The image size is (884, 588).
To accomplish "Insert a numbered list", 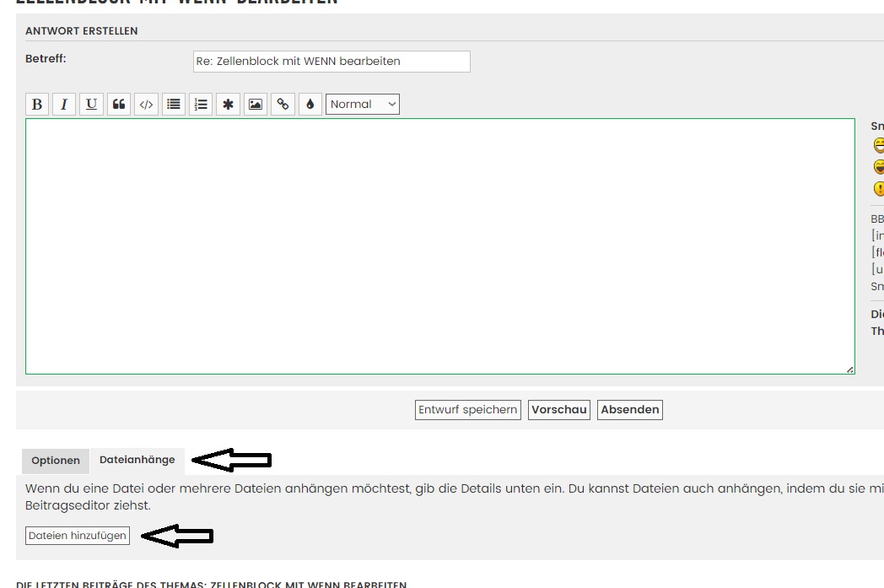I will coord(201,105).
